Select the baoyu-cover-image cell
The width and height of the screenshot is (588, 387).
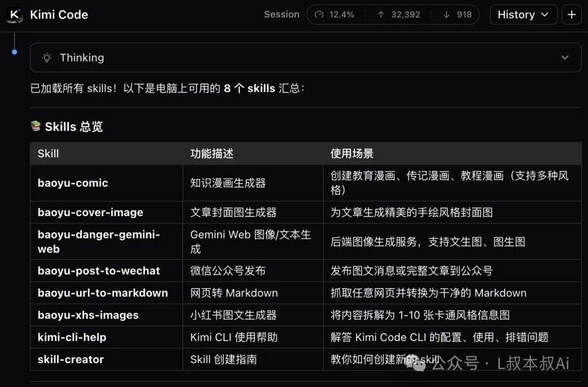(x=107, y=212)
